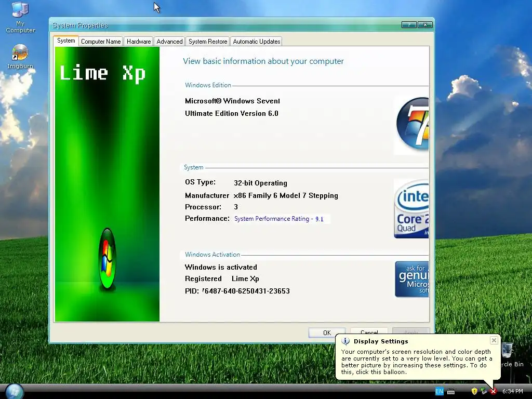Click 'Microsoft® Windows Seven' text
Screen dimensions: 532x399
(x=232, y=101)
